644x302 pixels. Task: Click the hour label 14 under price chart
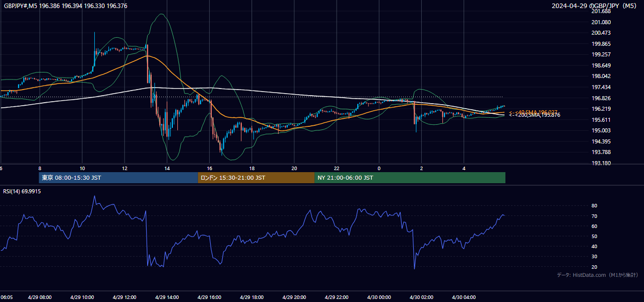(167, 169)
